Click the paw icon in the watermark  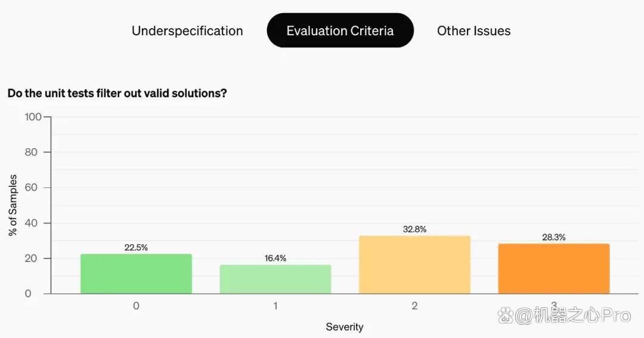point(505,316)
